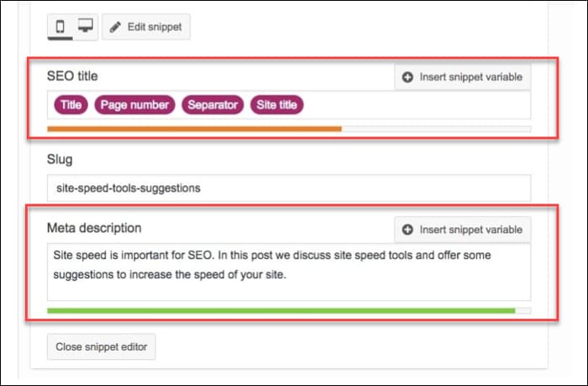Click the plus icon in Meta description section
This screenshot has height=386, width=588.
(407, 229)
